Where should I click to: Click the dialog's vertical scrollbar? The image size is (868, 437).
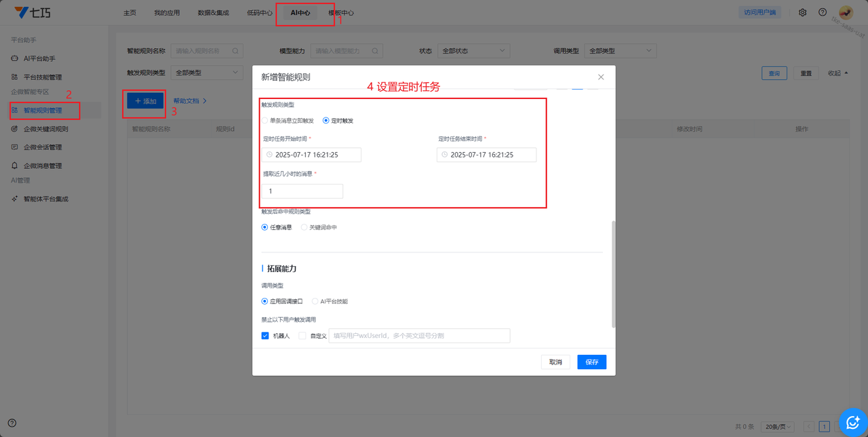click(614, 271)
